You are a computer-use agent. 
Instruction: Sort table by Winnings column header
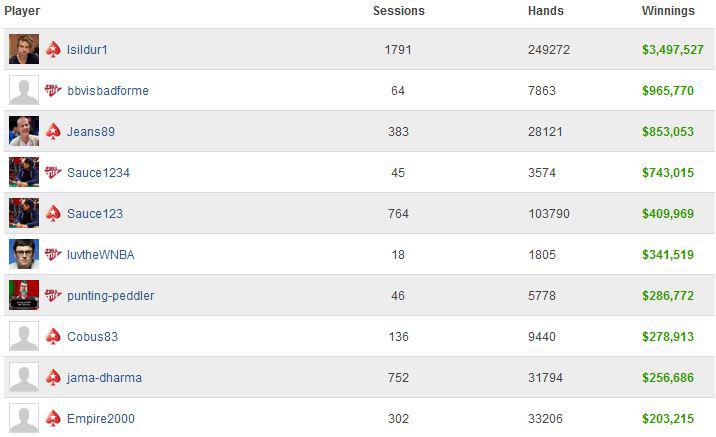click(668, 11)
